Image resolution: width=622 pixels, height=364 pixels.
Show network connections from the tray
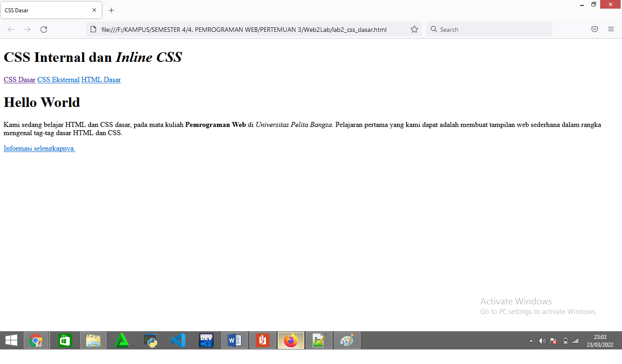click(x=575, y=340)
